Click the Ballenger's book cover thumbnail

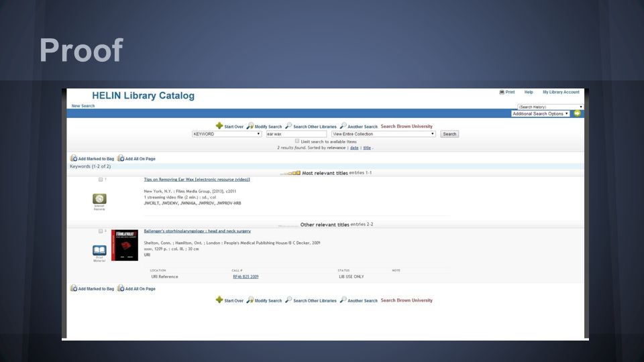125,245
